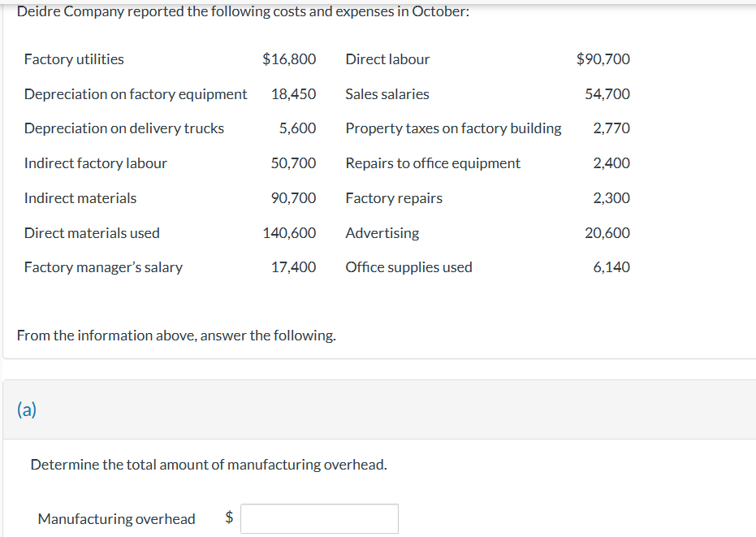The height and width of the screenshot is (537, 756).
Task: Click 'Factory manager's salary' label
Action: point(103,267)
